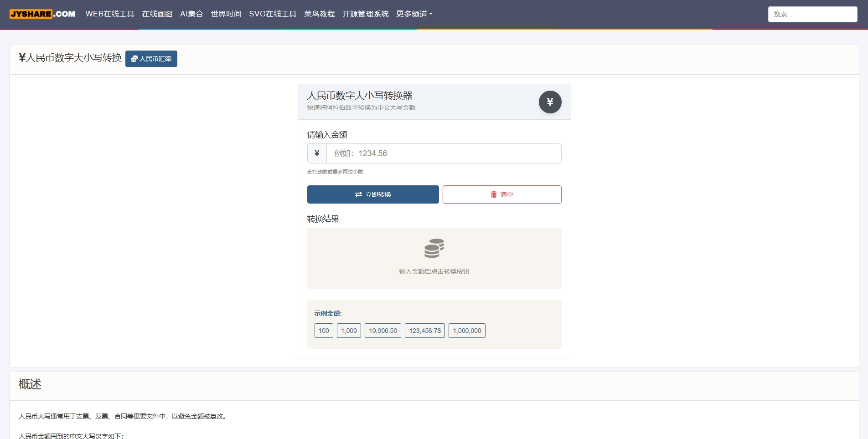Clear the input with the 清空 button
This screenshot has width=868, height=439.
click(501, 194)
